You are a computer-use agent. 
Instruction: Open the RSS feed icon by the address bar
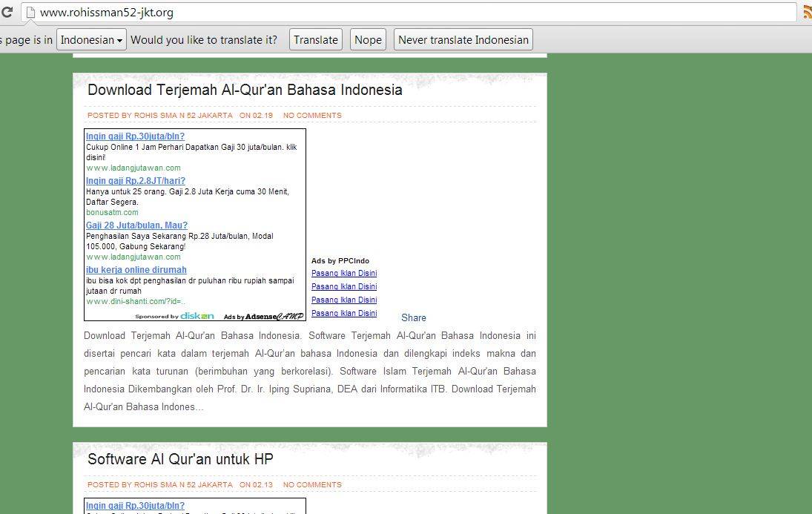808,12
